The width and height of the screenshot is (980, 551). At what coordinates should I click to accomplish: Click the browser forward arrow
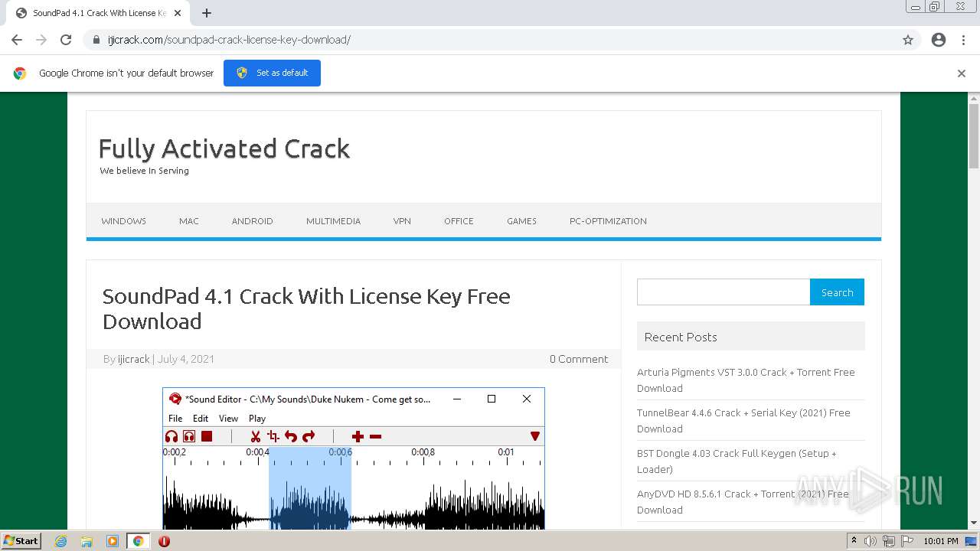41,40
